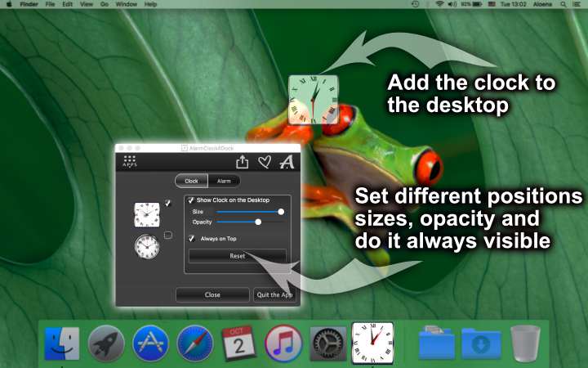Screen dimensions: 588x368
Task: Click the Close button
Action: point(212,294)
